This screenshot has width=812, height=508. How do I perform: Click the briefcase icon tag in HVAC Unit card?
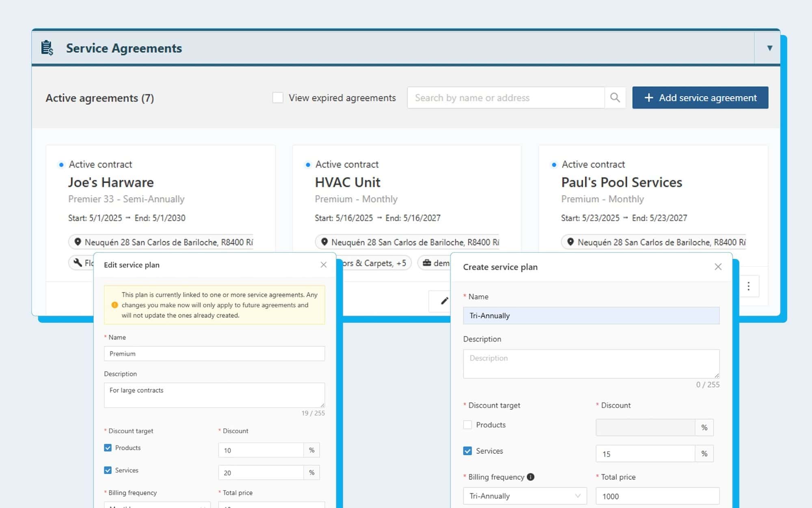[427, 263]
